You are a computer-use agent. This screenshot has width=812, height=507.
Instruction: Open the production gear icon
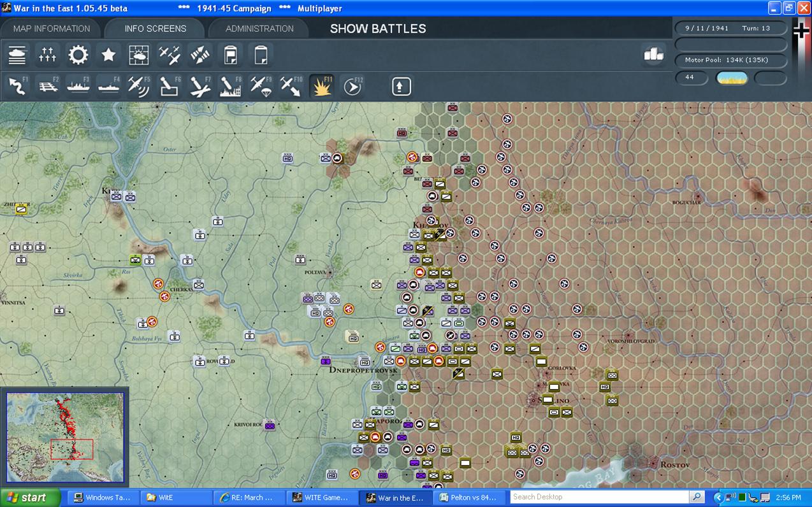click(78, 55)
